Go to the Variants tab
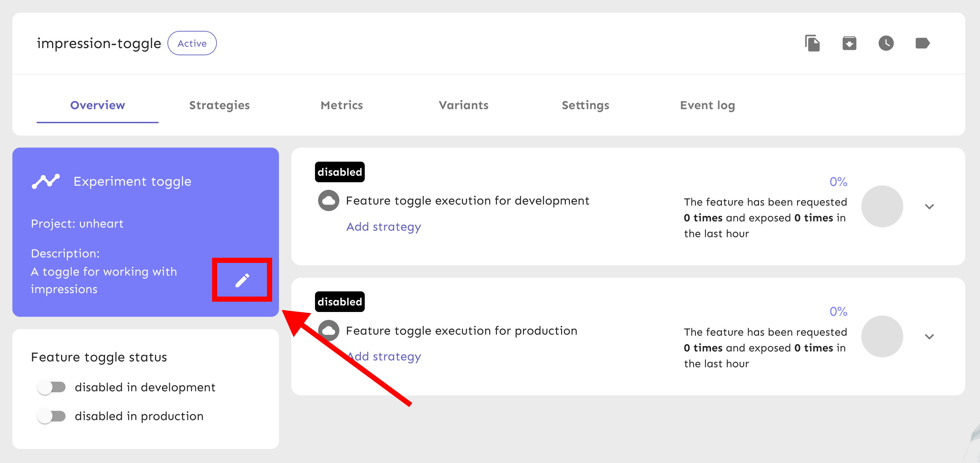Image resolution: width=980 pixels, height=463 pixels. click(x=463, y=105)
